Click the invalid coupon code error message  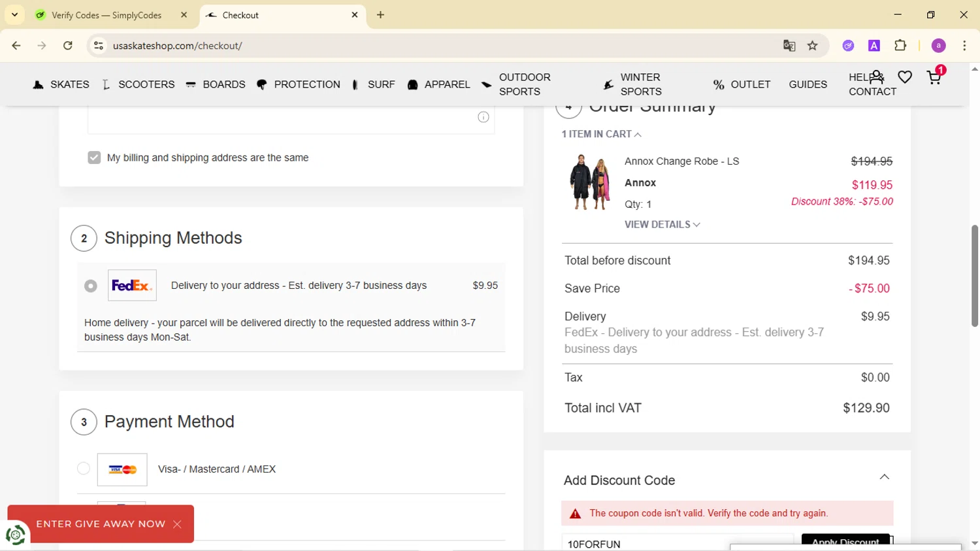727,514
